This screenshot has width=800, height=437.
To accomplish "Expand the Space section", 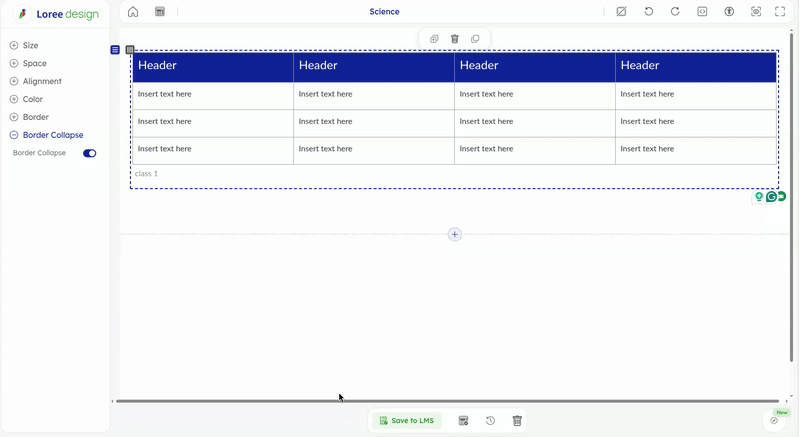I will (x=34, y=64).
